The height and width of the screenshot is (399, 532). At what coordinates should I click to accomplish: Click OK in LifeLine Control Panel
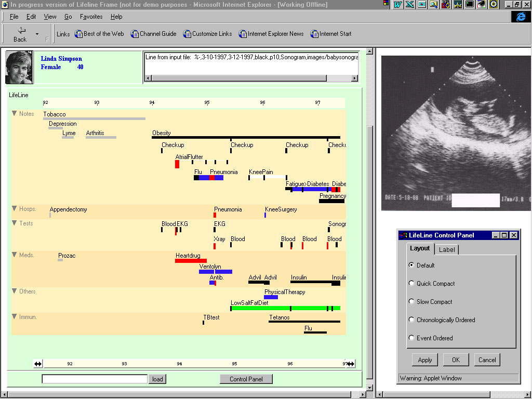click(x=456, y=360)
